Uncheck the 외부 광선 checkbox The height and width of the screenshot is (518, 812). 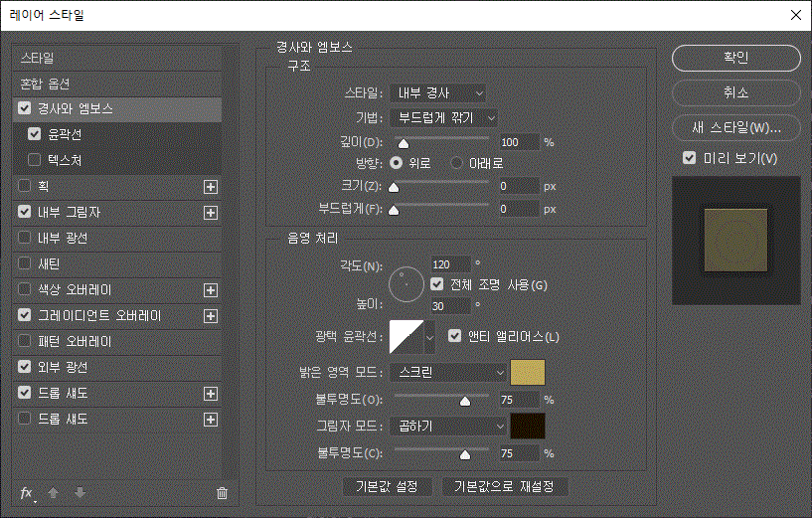point(24,367)
